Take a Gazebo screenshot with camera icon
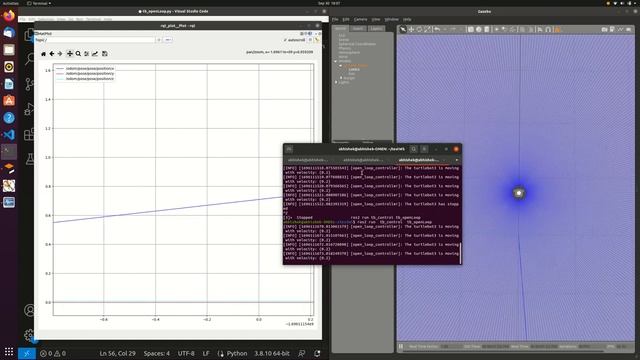Viewport: 640px width, 360px height. coord(604,29)
